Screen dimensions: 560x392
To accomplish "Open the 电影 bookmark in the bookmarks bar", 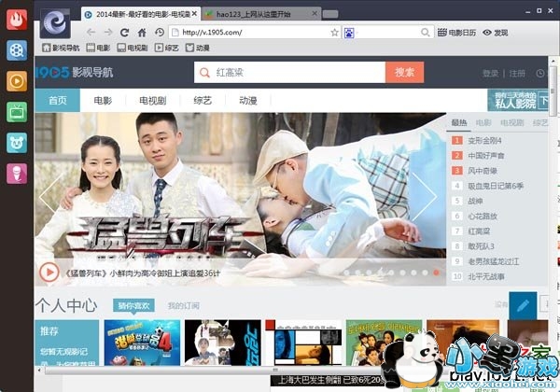I will pyautogui.click(x=98, y=48).
